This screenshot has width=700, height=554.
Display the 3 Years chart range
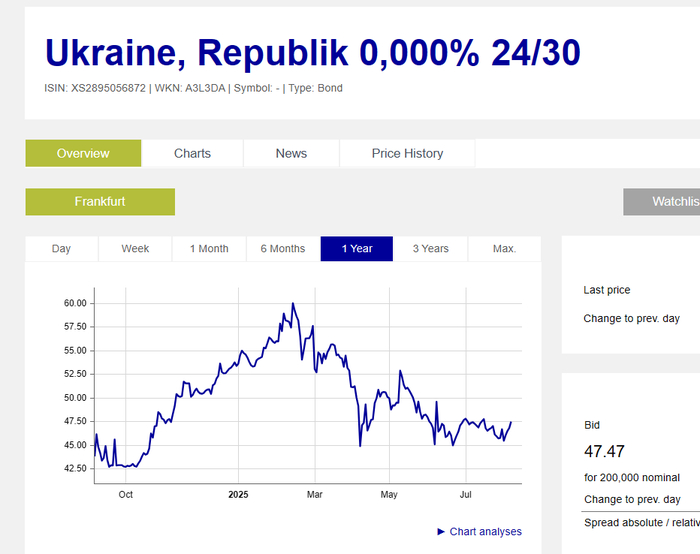click(430, 248)
